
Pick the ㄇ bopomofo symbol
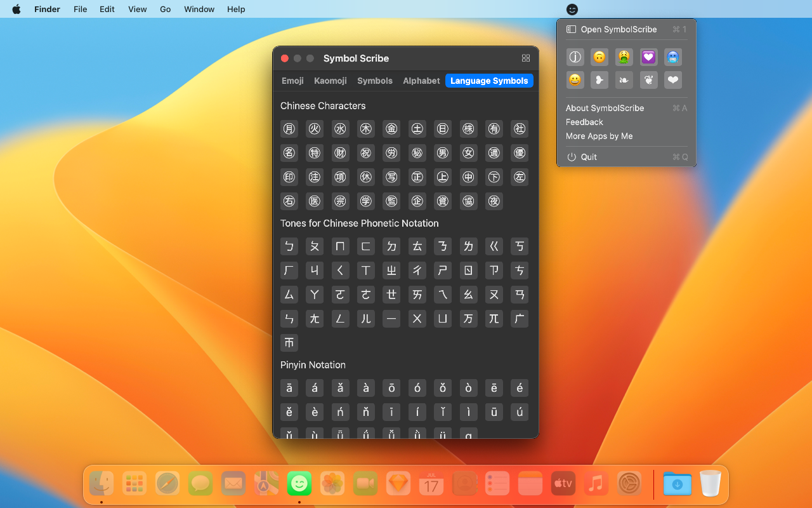pyautogui.click(x=341, y=246)
